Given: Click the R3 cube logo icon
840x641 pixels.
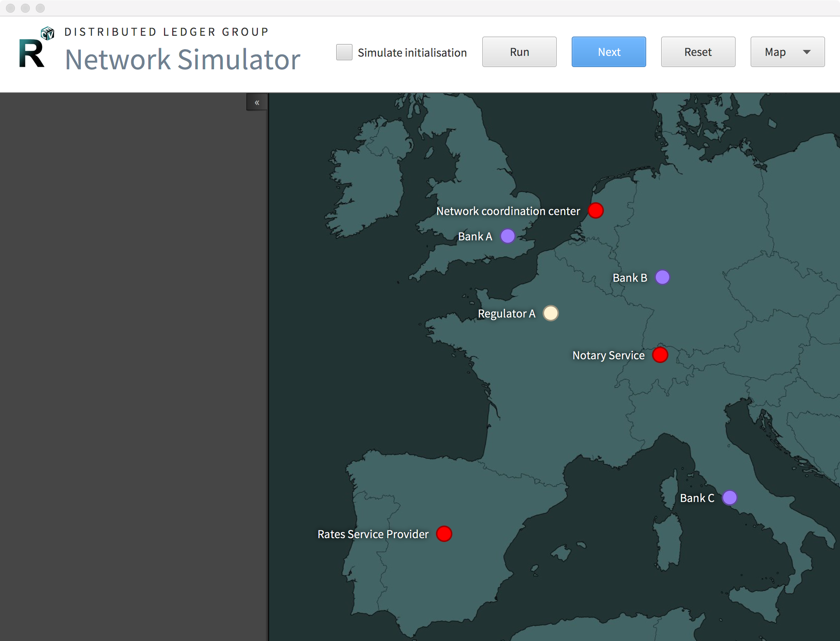Looking at the screenshot, I should click(47, 34).
